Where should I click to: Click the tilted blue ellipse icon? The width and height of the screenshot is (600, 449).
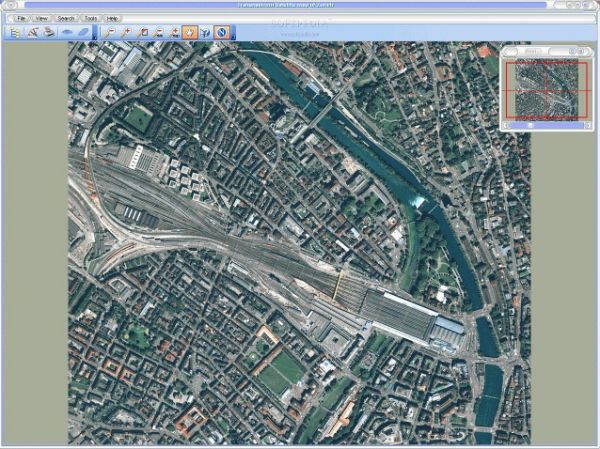pos(83,33)
